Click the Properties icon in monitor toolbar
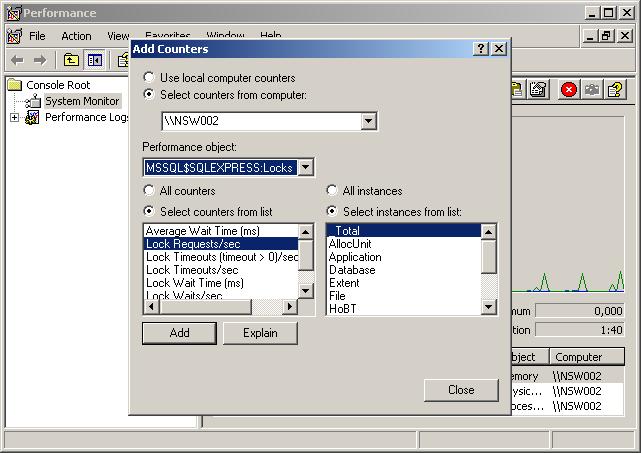641x453 pixels. (x=538, y=90)
